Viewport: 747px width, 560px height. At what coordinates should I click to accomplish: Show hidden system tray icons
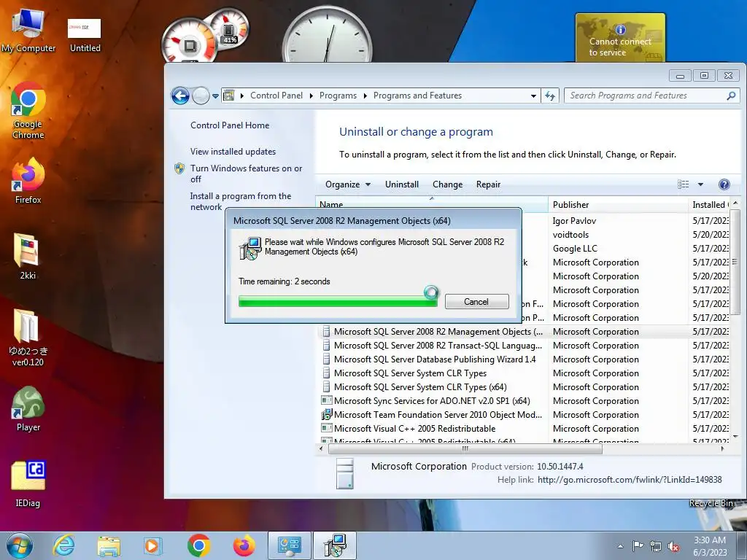point(620,546)
